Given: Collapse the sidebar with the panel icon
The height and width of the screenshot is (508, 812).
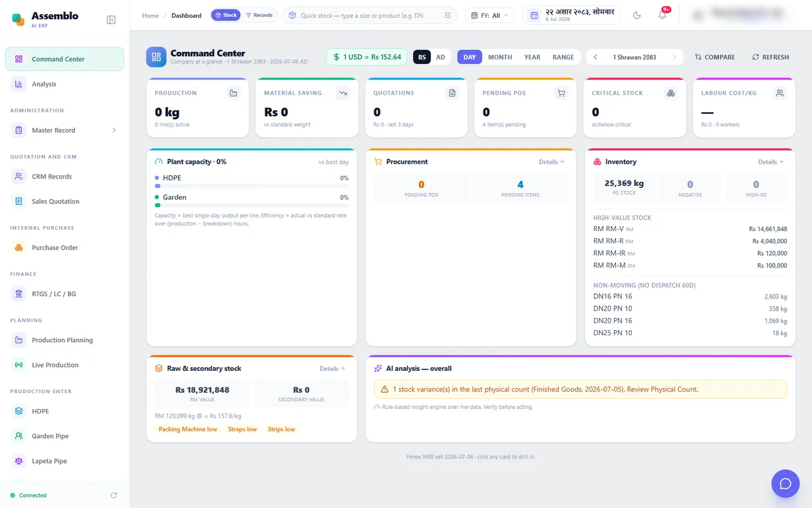Looking at the screenshot, I should pyautogui.click(x=111, y=20).
